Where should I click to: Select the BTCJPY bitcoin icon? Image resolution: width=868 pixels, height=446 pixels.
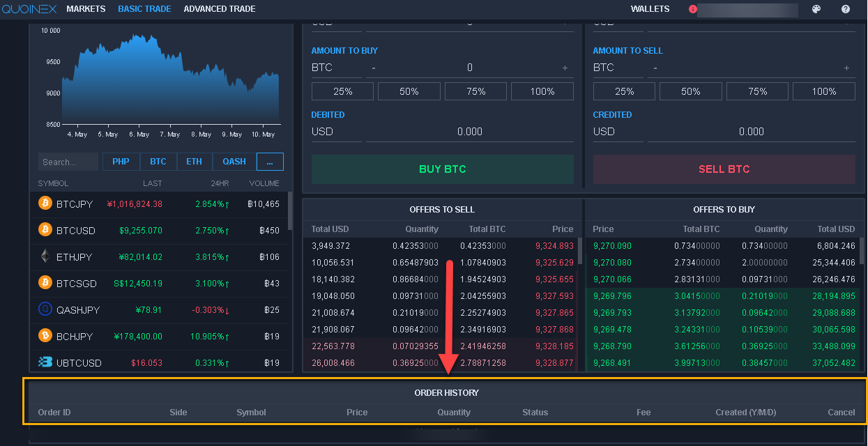coord(45,203)
